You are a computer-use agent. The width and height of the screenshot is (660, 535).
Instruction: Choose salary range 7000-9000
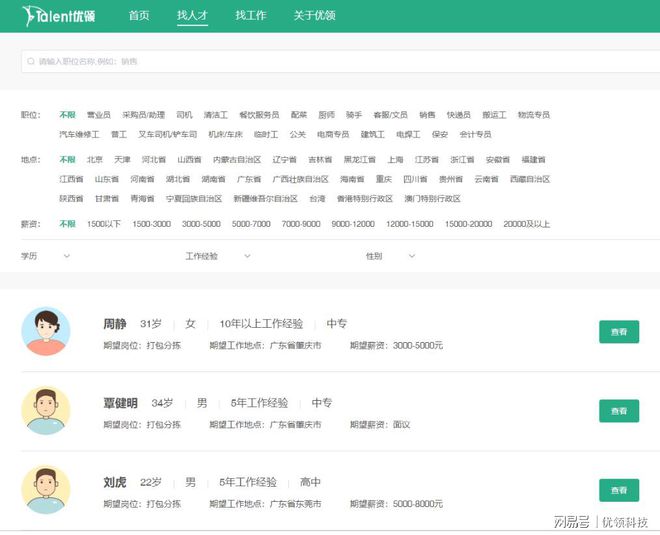point(301,224)
